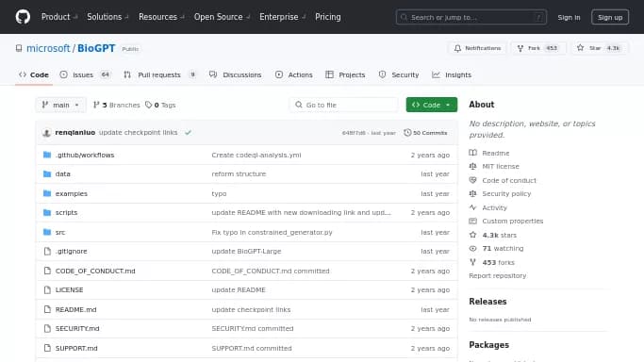Screen dimensions: 644x362
Task: Click the tags icon next to 0 Tags
Action: (149, 105)
